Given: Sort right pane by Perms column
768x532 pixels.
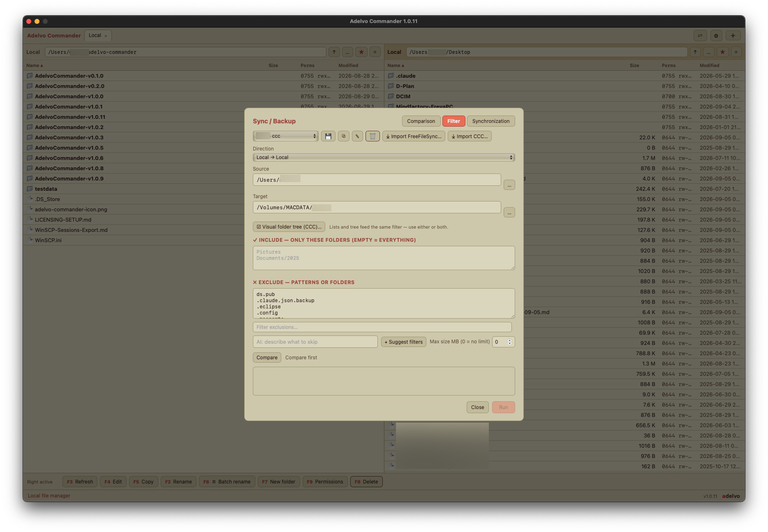Looking at the screenshot, I should coord(669,65).
